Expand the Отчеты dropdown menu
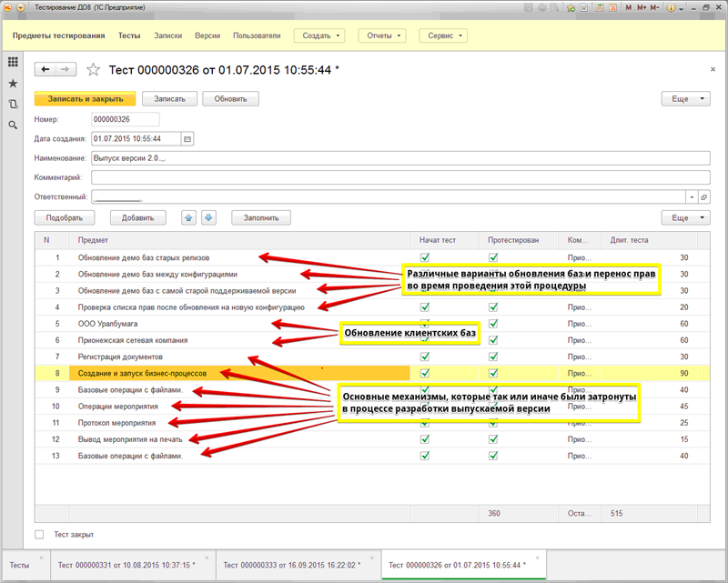The image size is (728, 583). (380, 36)
